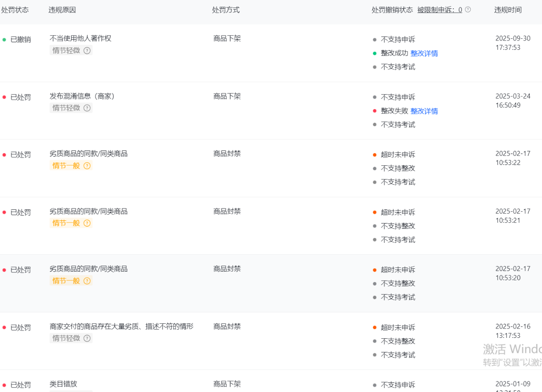542x392 pixels.
Task: Click the 已撤销 status in first row
Action: coord(20,40)
